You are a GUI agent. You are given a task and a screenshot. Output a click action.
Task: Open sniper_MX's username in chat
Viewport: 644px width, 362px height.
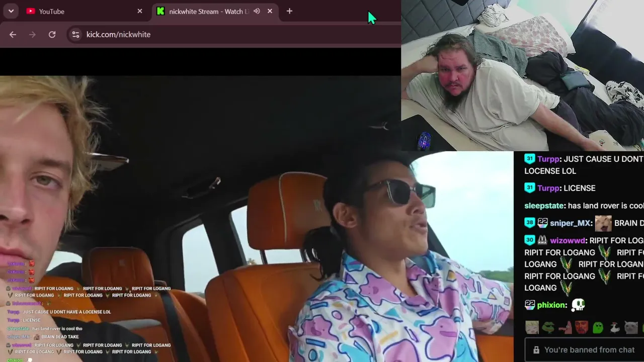click(570, 223)
